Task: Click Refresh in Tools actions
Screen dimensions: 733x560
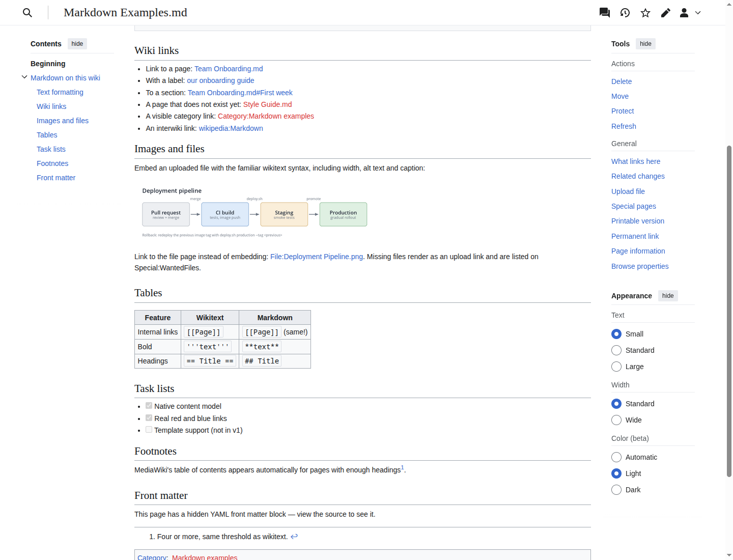Action: click(x=624, y=126)
